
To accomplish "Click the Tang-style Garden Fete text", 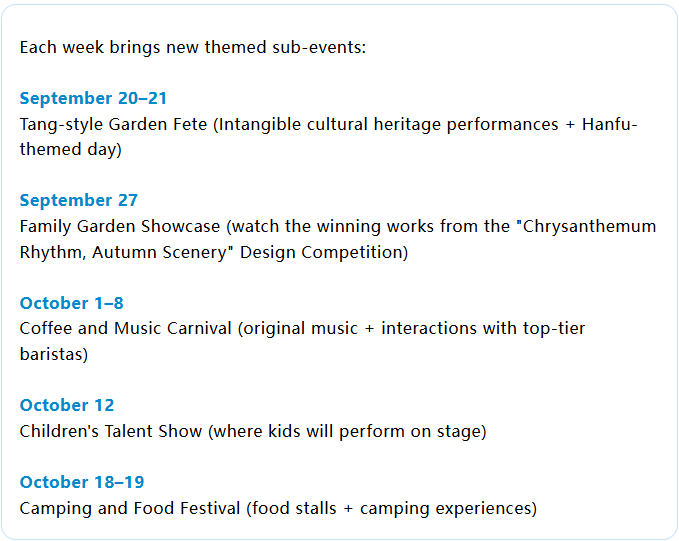I will (113, 124).
